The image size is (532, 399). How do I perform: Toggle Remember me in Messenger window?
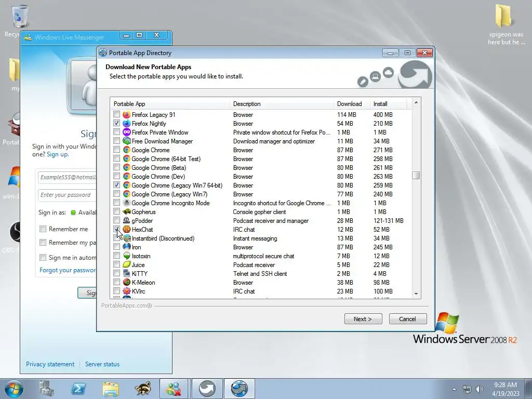(43, 229)
